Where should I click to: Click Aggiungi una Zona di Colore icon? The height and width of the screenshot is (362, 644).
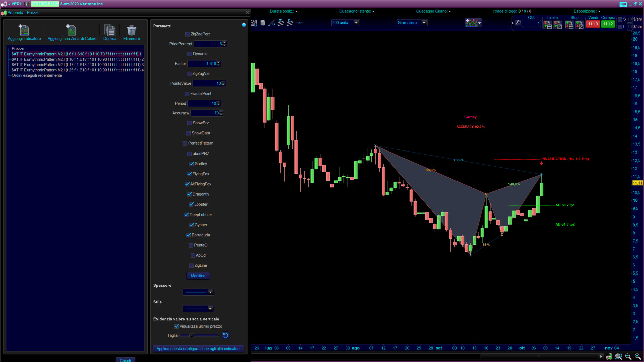coord(71,30)
